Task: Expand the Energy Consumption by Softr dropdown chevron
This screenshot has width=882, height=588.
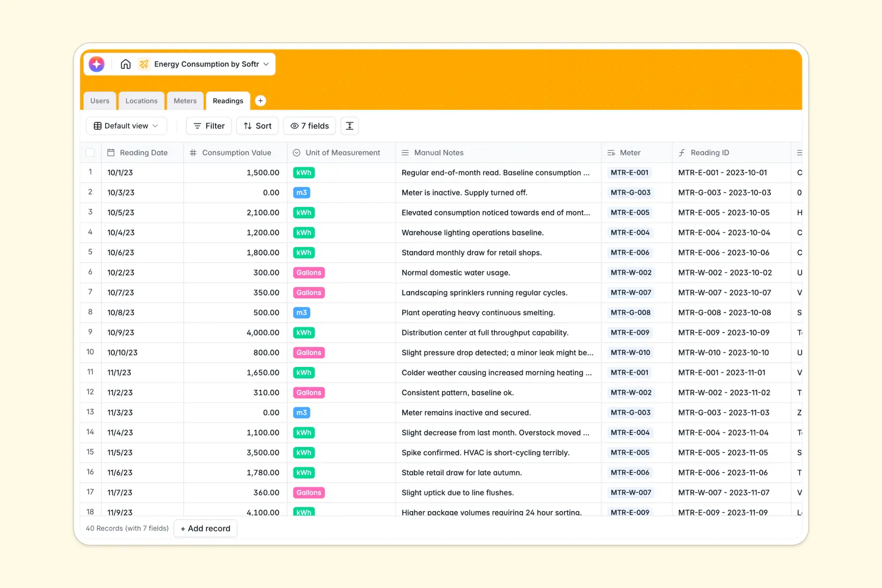Action: coord(266,64)
